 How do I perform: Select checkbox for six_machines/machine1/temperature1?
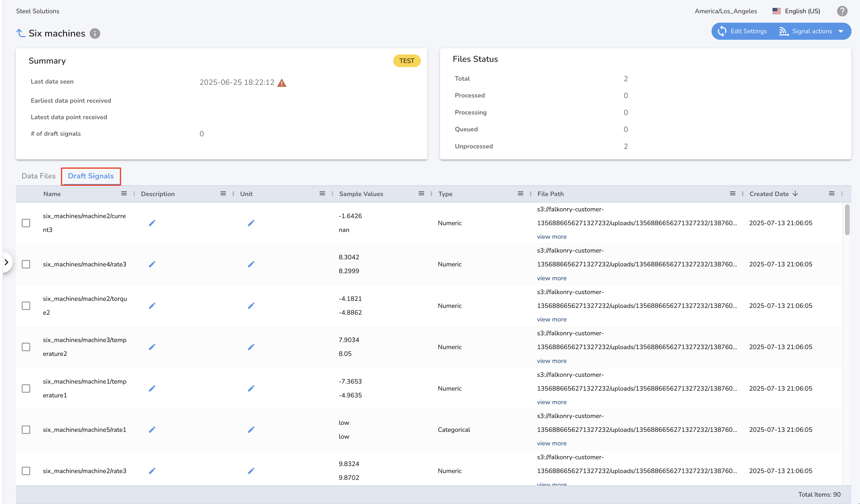pos(26,388)
